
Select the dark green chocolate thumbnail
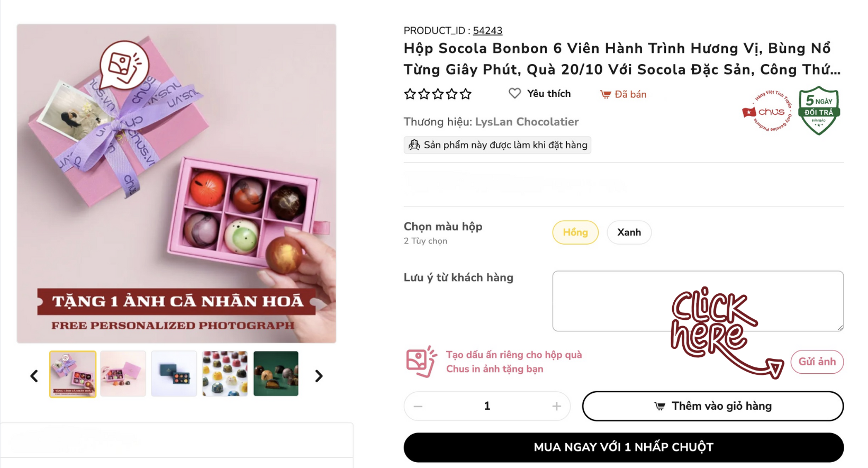276,374
